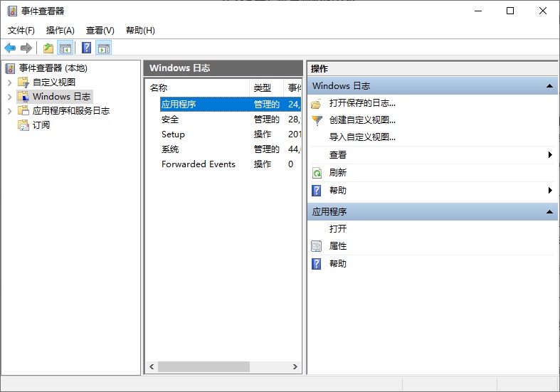The image size is (560, 392).
Task: Toggle the show/hide action pane icon
Action: [x=104, y=48]
